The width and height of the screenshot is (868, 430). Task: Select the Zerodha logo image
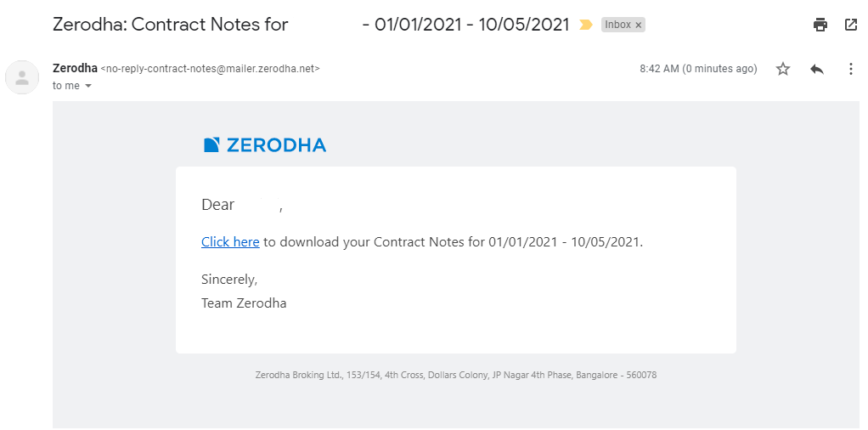(265, 145)
